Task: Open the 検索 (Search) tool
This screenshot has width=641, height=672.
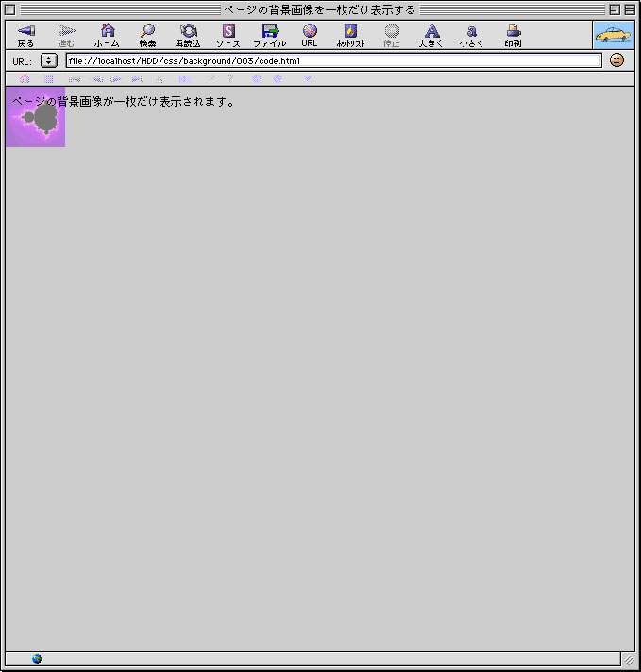Action: 147,36
